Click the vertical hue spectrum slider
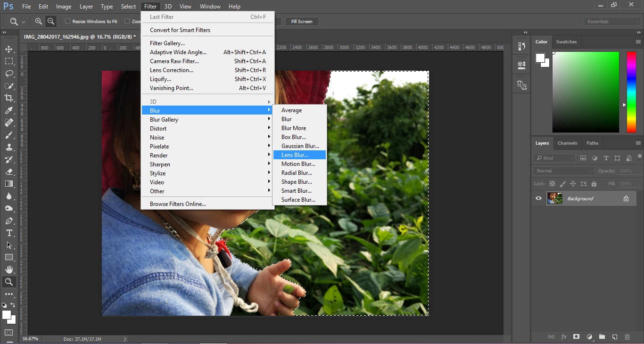The height and width of the screenshot is (344, 644). (x=631, y=92)
